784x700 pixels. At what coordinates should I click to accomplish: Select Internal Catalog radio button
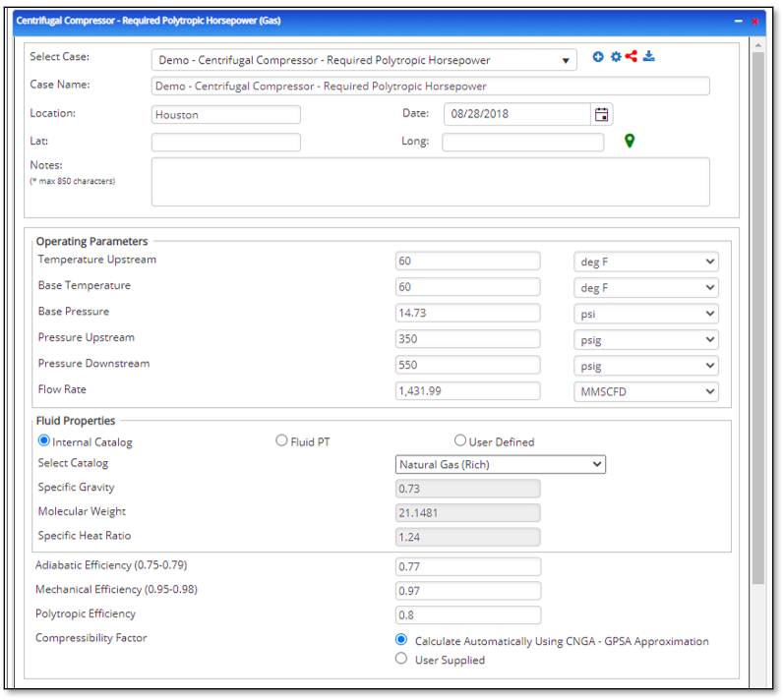click(x=44, y=441)
